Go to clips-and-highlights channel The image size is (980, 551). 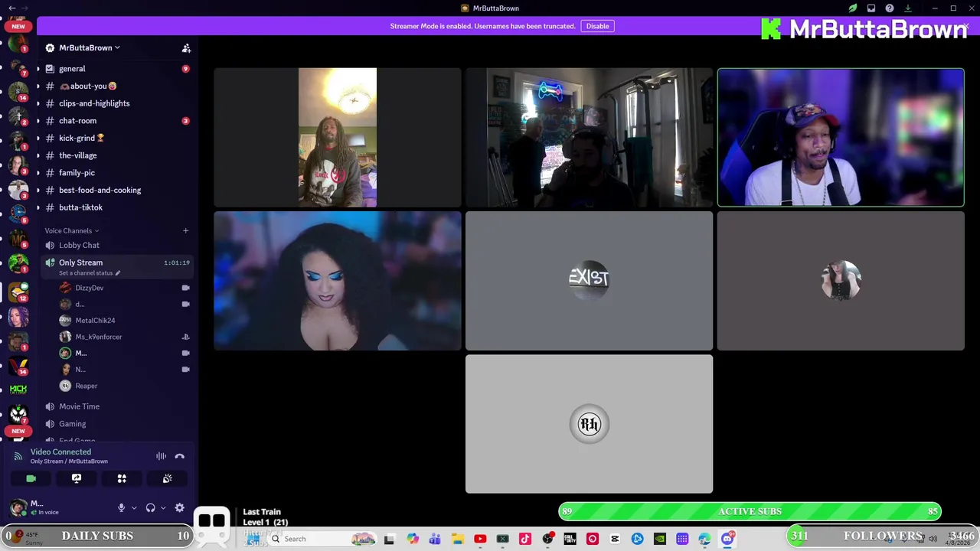click(115, 103)
